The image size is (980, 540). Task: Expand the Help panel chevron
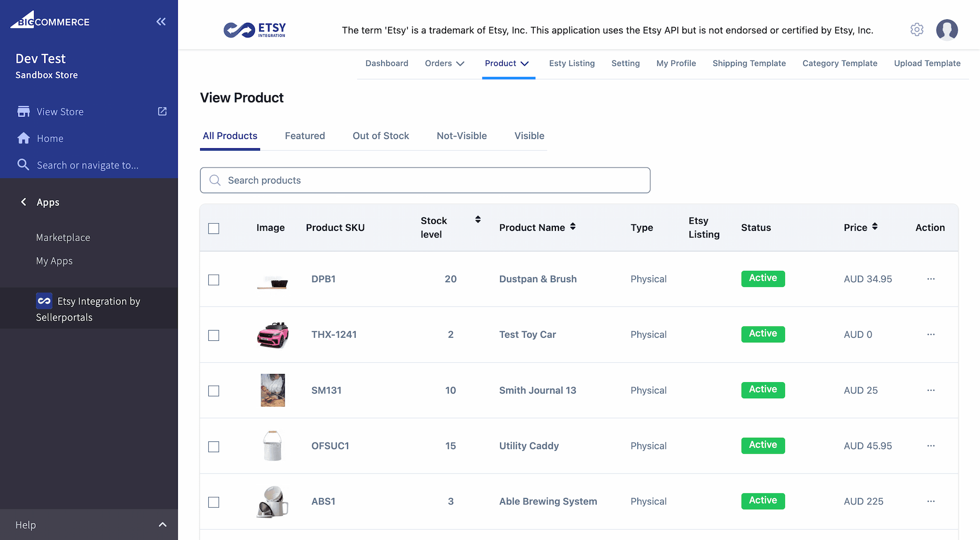[x=162, y=525]
